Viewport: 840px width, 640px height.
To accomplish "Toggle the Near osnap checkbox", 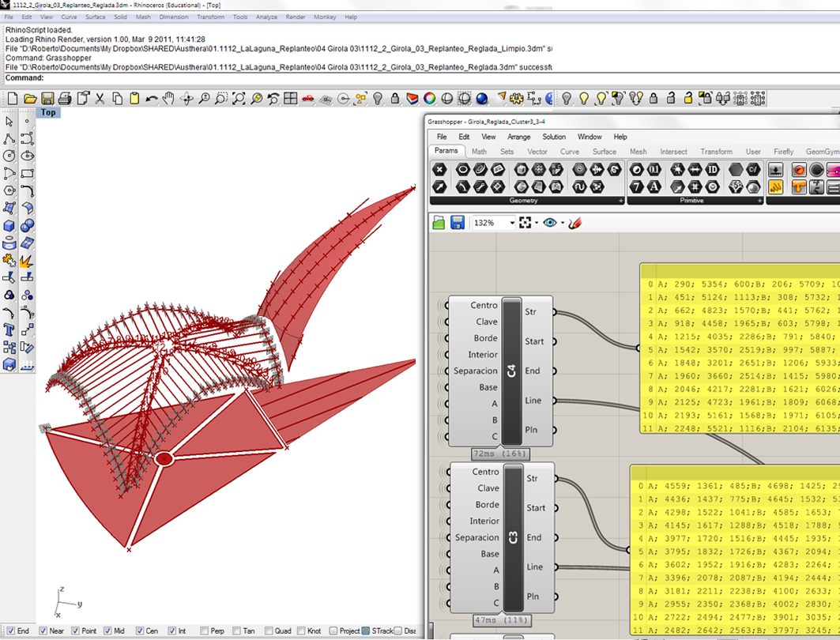I will click(43, 631).
